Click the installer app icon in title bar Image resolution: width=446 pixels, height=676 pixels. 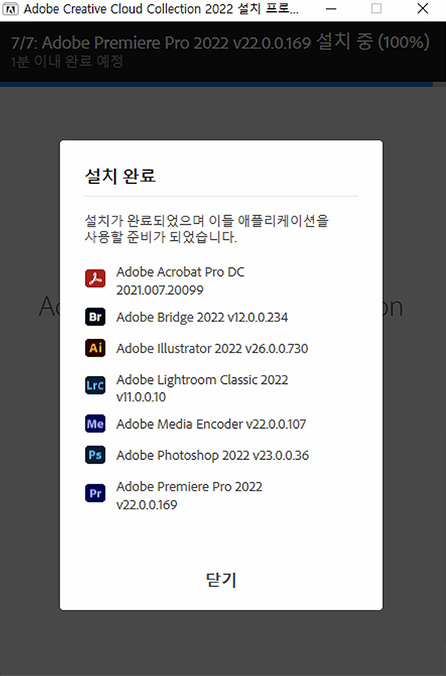pos(10,9)
